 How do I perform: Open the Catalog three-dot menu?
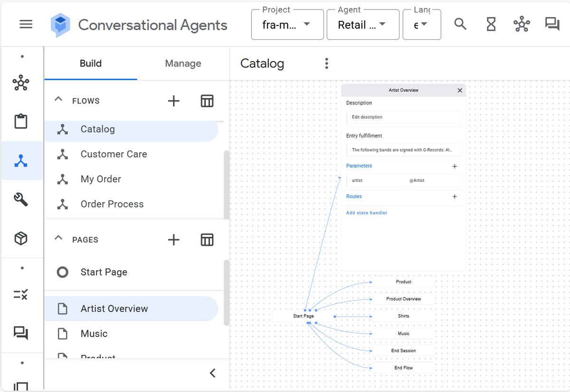(327, 63)
